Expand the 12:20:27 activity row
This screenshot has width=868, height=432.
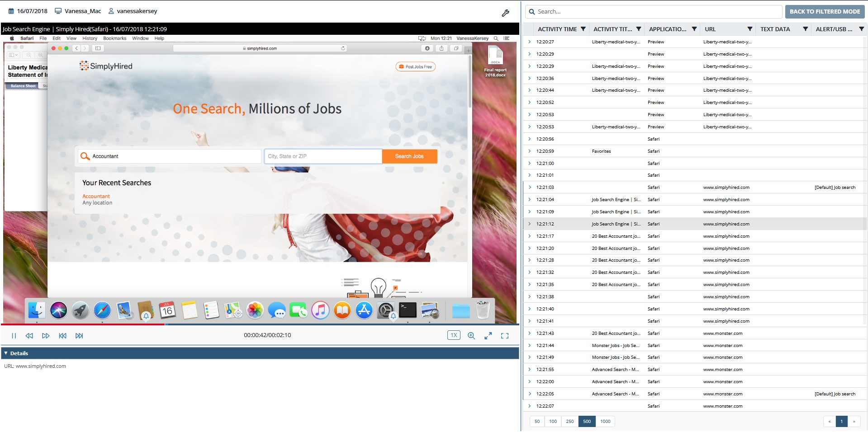coord(529,42)
